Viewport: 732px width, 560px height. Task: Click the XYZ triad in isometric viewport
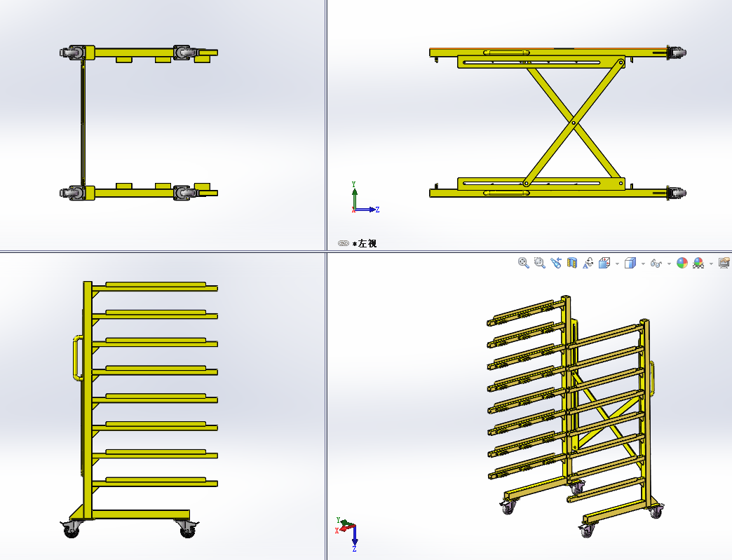tap(348, 529)
